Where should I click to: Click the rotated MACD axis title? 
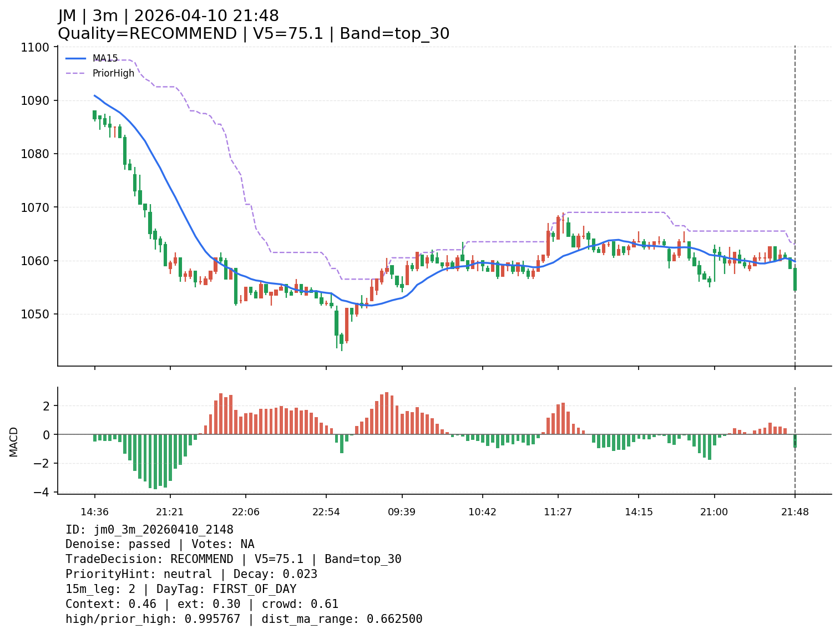[x=14, y=442]
